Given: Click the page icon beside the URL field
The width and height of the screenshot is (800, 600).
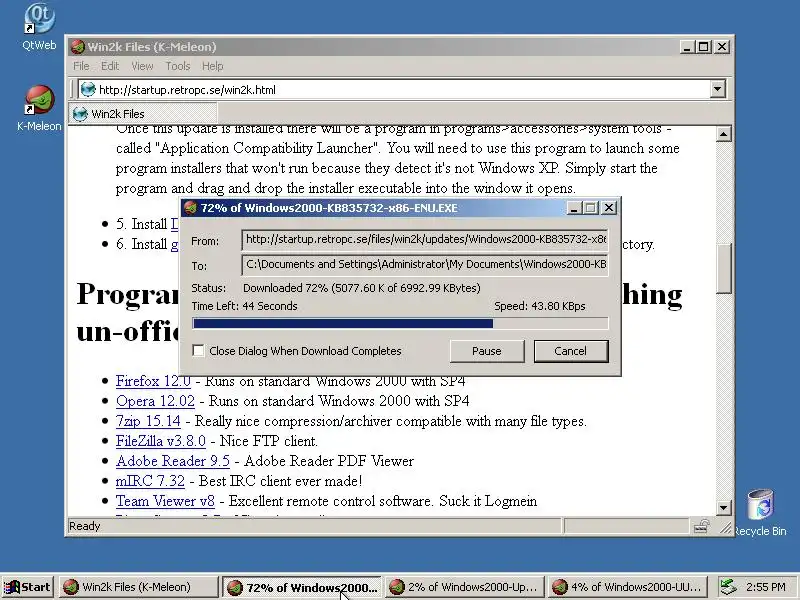Looking at the screenshot, I should tap(88, 90).
